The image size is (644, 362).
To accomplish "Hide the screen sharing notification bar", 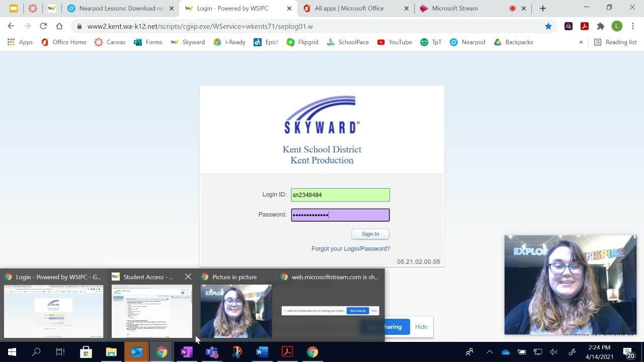I will [421, 327].
